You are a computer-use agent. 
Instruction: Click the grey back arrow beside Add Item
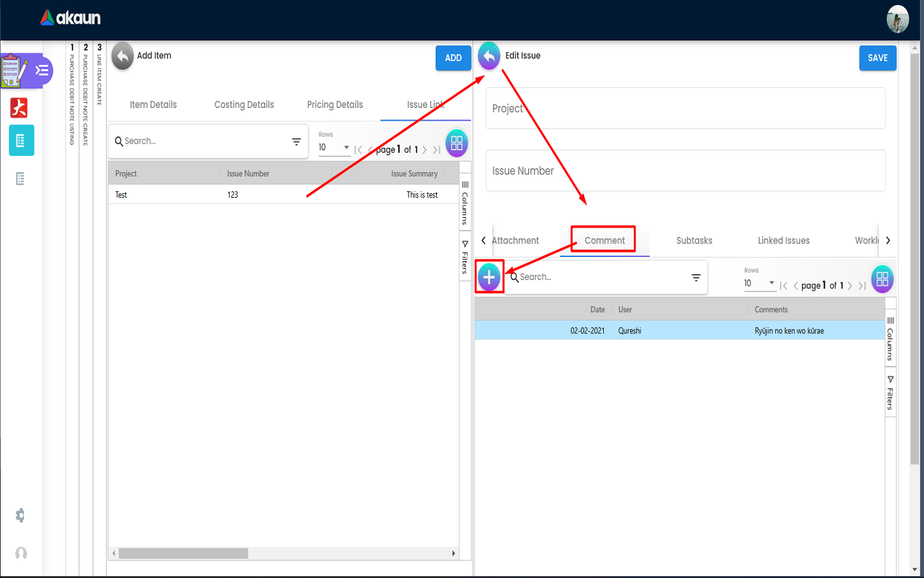tap(123, 57)
